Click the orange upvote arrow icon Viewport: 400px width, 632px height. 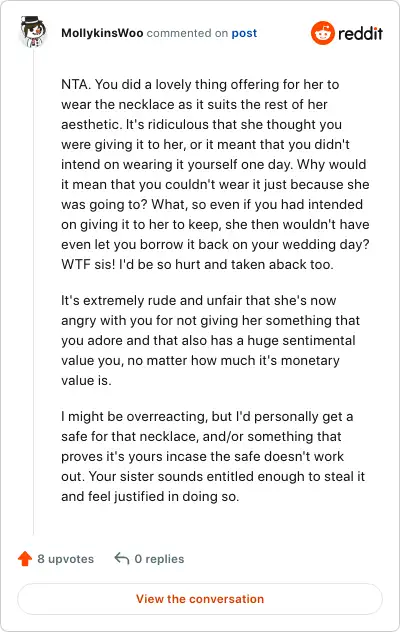(x=25, y=559)
